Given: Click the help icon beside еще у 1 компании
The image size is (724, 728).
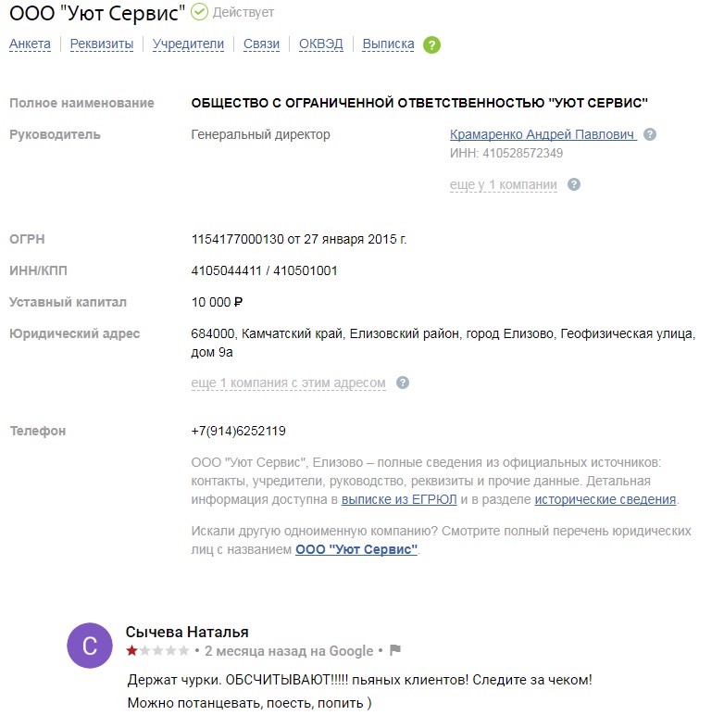Looking at the screenshot, I should coord(574,184).
